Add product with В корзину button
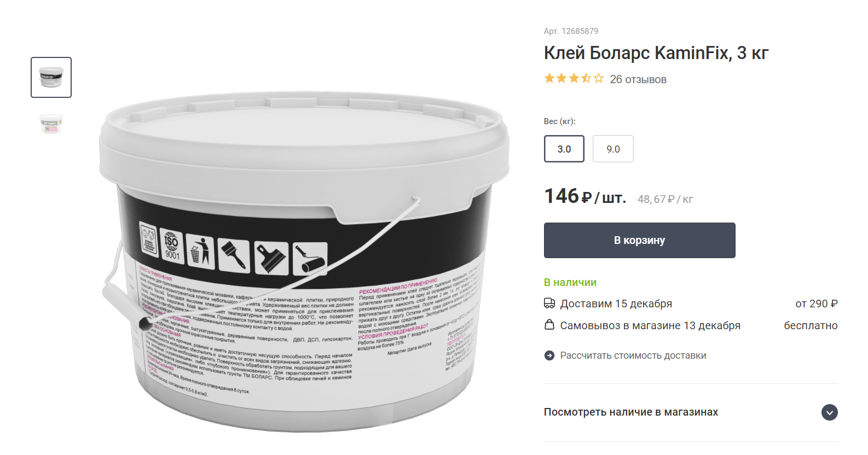Viewport: 868px width, 455px height. [x=639, y=240]
